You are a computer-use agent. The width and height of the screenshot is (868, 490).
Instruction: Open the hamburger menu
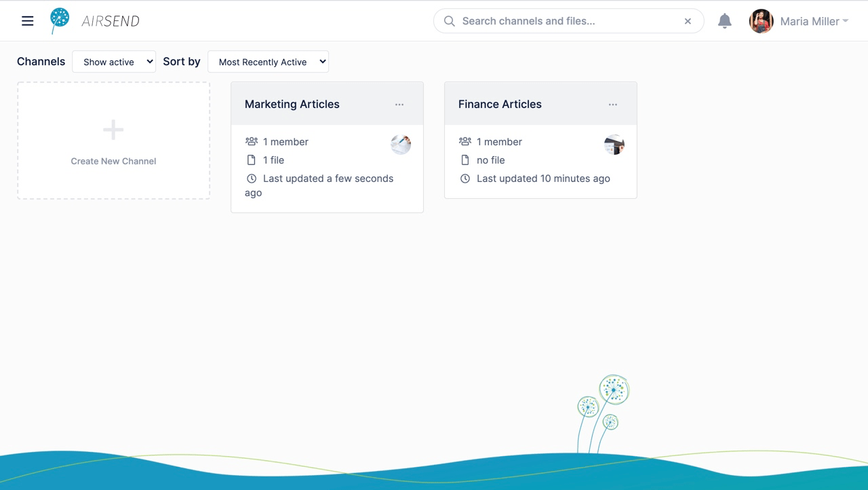[x=28, y=21]
